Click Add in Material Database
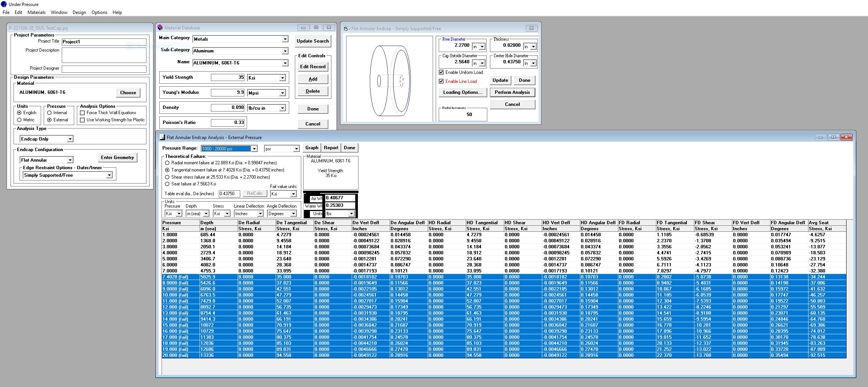Screen dimensions: 868x387 coord(313,79)
